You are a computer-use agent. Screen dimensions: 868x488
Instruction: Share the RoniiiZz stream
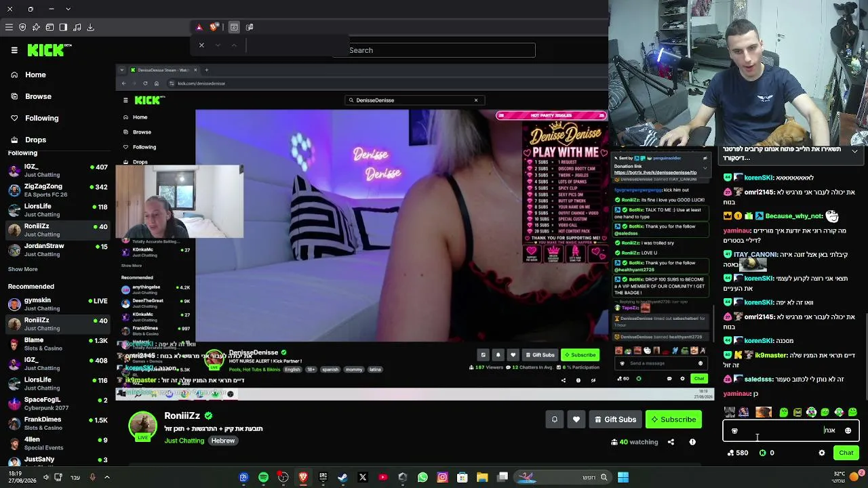[671, 442]
